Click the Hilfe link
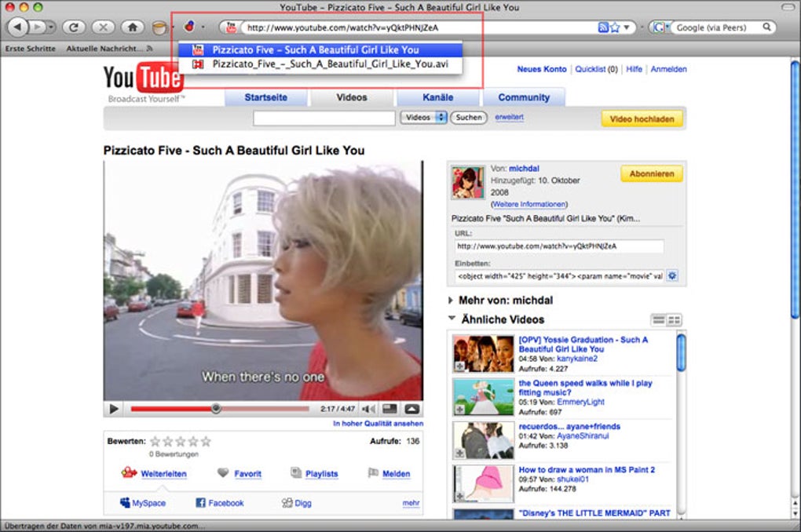 point(634,69)
